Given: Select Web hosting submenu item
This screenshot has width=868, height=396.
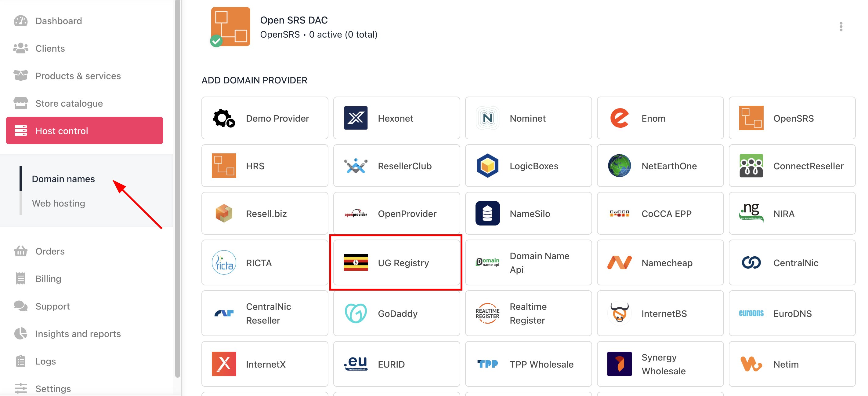Looking at the screenshot, I should click(59, 204).
